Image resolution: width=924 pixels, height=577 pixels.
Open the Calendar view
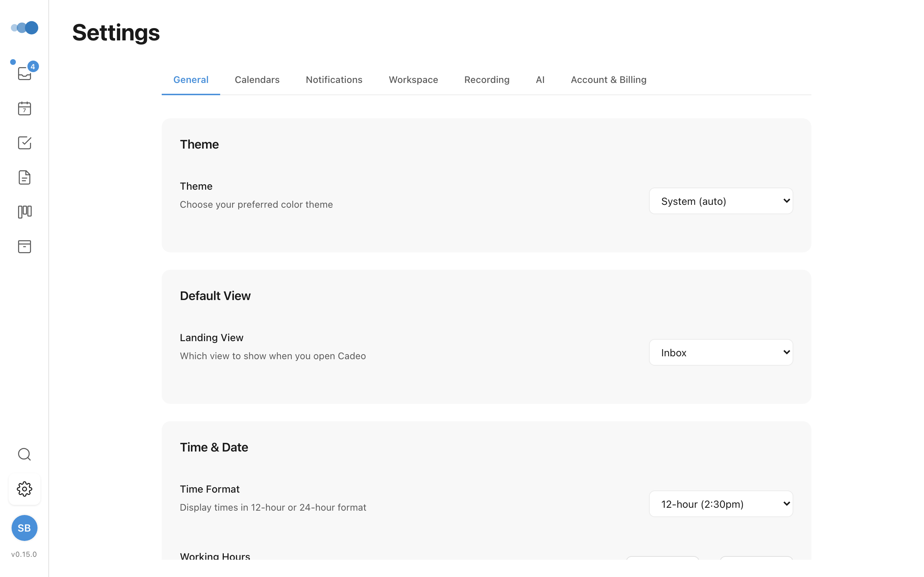click(25, 109)
